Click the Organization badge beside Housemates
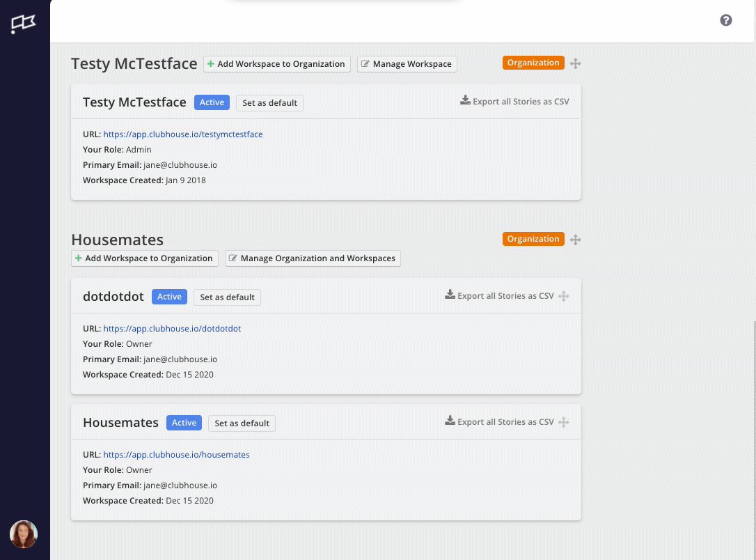Image resolution: width=756 pixels, height=560 pixels. 533,239
